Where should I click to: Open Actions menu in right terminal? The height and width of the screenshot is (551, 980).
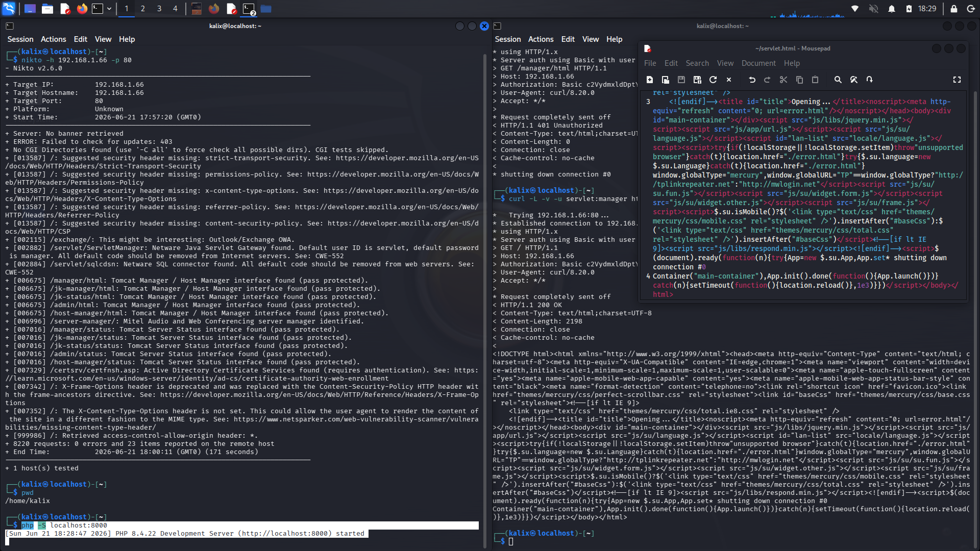pyautogui.click(x=541, y=39)
